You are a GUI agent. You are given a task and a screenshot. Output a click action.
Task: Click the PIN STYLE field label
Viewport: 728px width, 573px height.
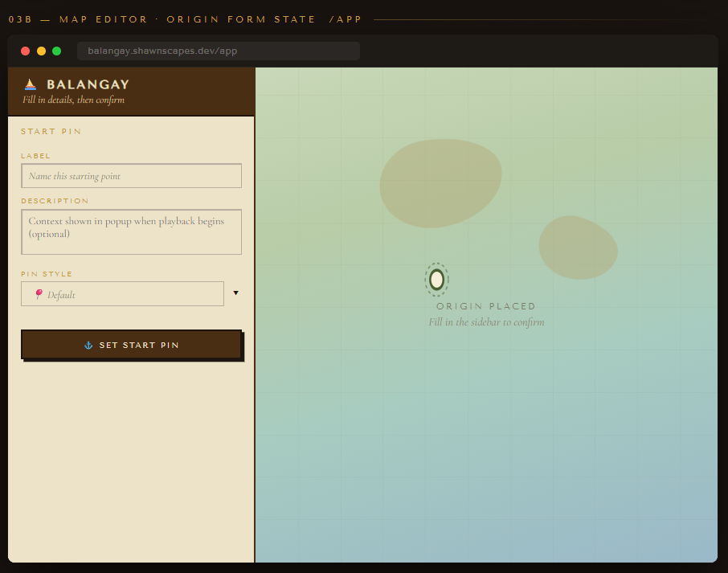point(47,274)
